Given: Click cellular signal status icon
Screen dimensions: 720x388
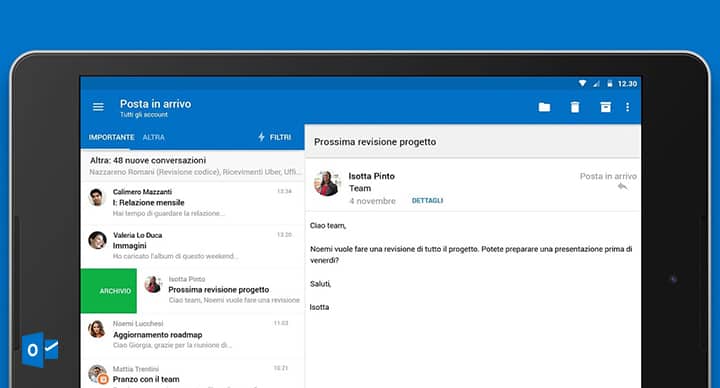Looking at the screenshot, I should [596, 84].
